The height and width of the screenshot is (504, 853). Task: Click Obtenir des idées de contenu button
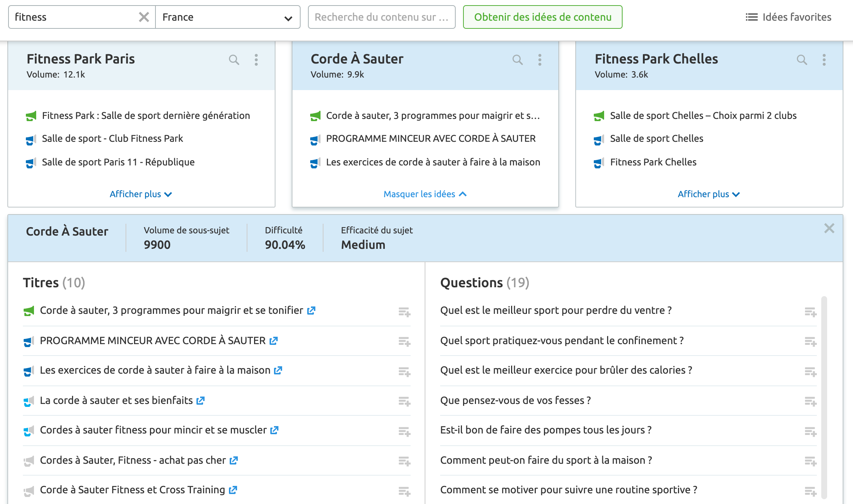[542, 17]
